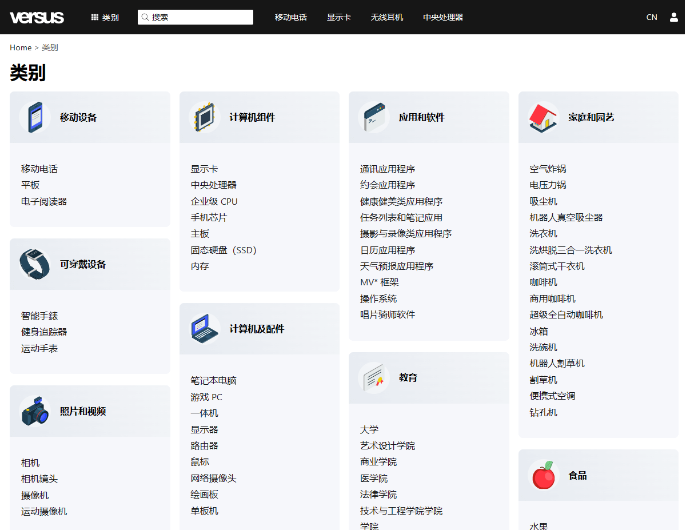This screenshot has width=685, height=532.
Task: Click the chip icon for 计算机组件
Action: pyautogui.click(x=204, y=117)
